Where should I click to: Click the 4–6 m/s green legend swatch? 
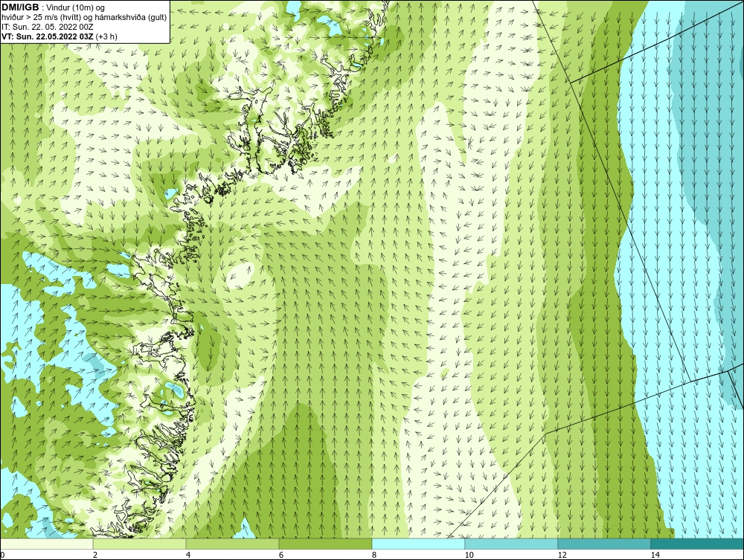tap(232, 544)
